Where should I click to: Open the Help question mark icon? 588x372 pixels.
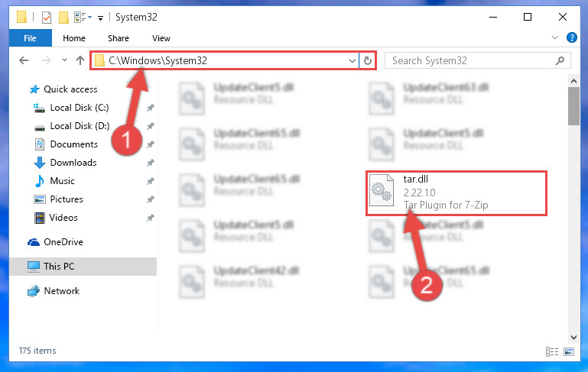pyautogui.click(x=571, y=38)
